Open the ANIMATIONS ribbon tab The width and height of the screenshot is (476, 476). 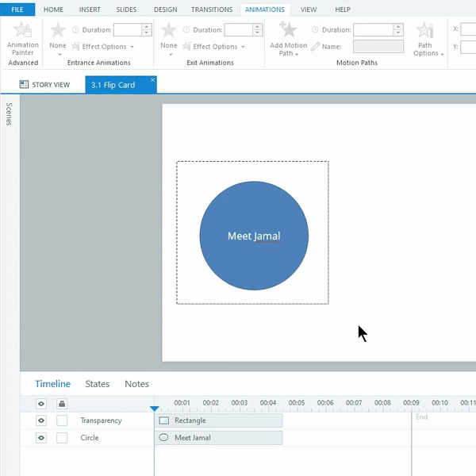pyautogui.click(x=265, y=10)
